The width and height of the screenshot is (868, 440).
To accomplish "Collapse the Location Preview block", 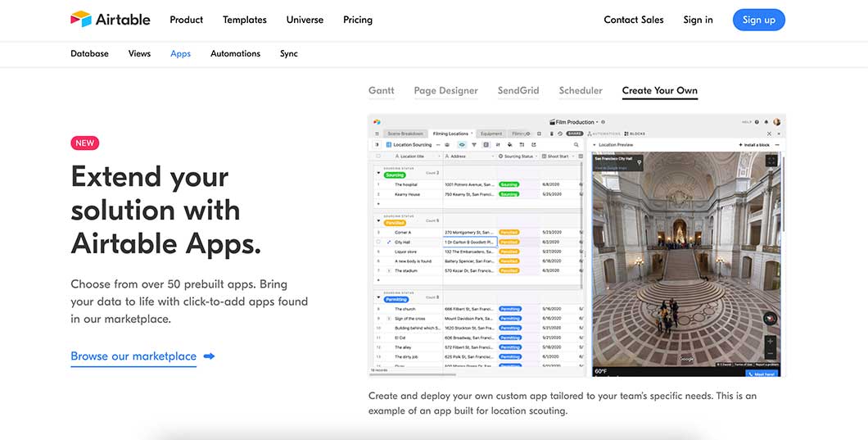I will tap(594, 145).
